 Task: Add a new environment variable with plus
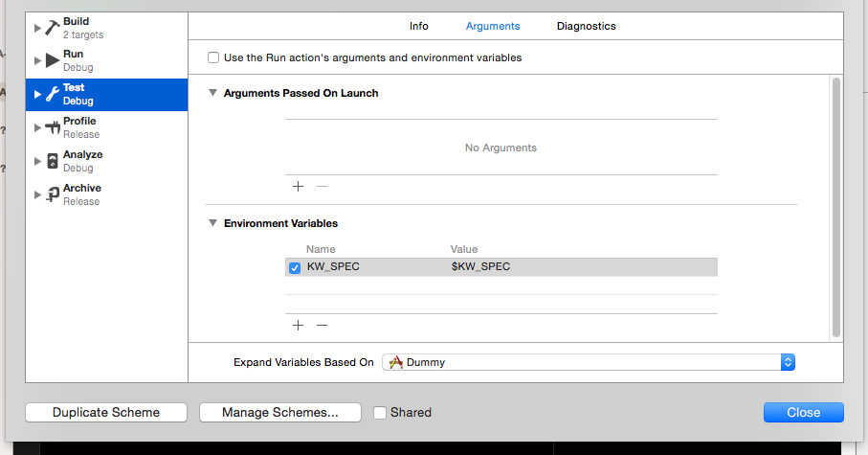[298, 325]
